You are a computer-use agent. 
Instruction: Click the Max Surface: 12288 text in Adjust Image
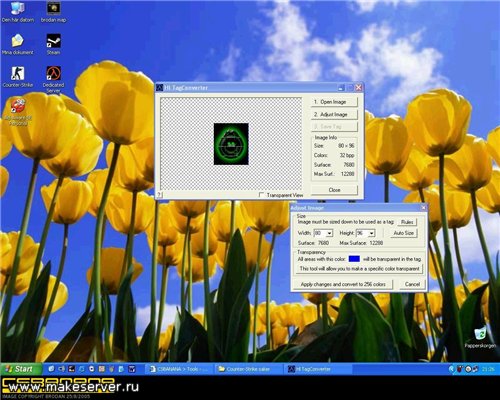[x=361, y=243]
